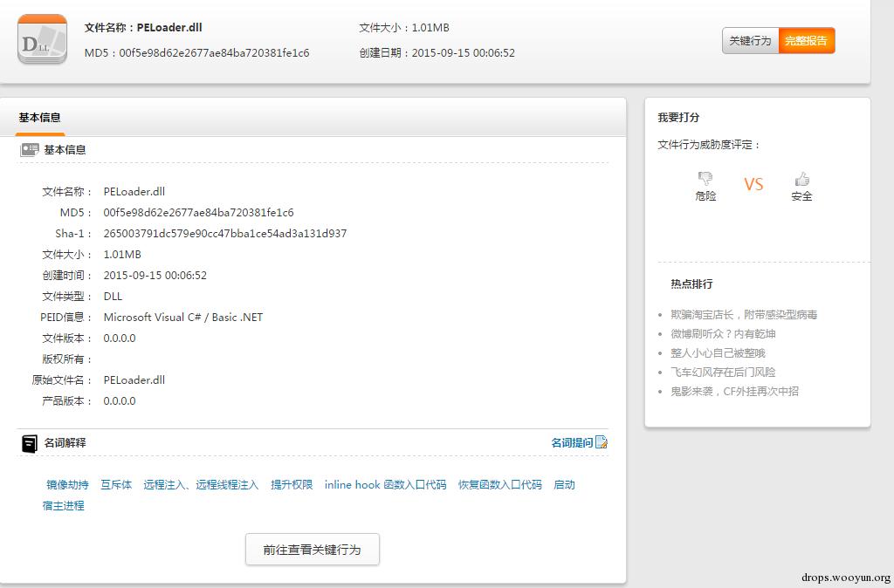Viewport: 894px width, 588px height.
Task: Click the 基本信息 ID card icon
Action: [30, 150]
